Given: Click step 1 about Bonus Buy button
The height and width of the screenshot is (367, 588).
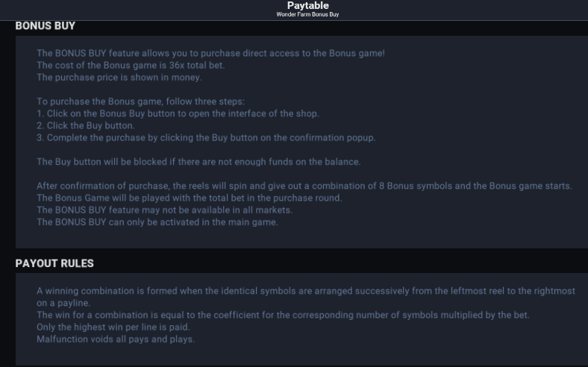Looking at the screenshot, I should pyautogui.click(x=178, y=113).
